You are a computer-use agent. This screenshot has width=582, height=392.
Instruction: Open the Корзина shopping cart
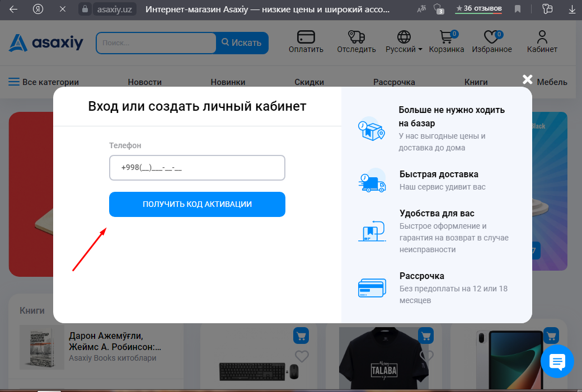coord(446,37)
